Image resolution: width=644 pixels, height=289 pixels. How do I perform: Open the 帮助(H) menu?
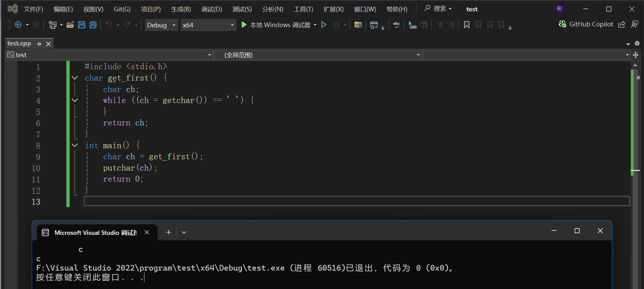397,9
